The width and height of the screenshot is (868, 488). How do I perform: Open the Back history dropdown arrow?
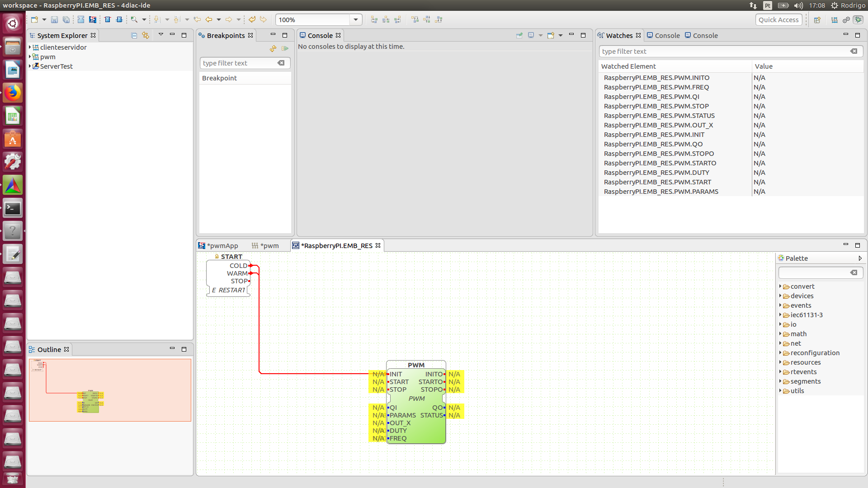pos(219,19)
